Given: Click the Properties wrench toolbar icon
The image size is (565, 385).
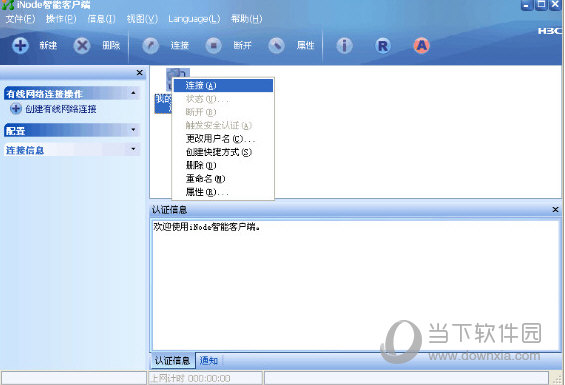Looking at the screenshot, I should tap(276, 46).
